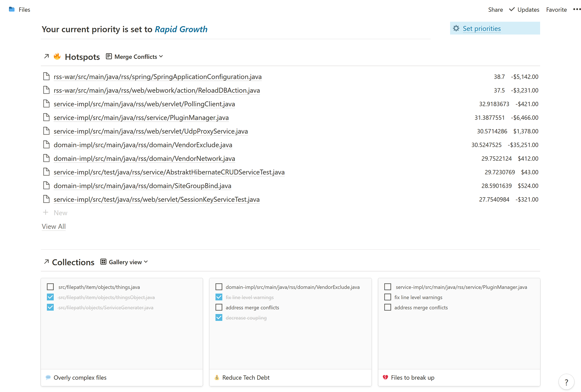Click the blue Files folder icon
581x392 pixels.
(x=12, y=9)
